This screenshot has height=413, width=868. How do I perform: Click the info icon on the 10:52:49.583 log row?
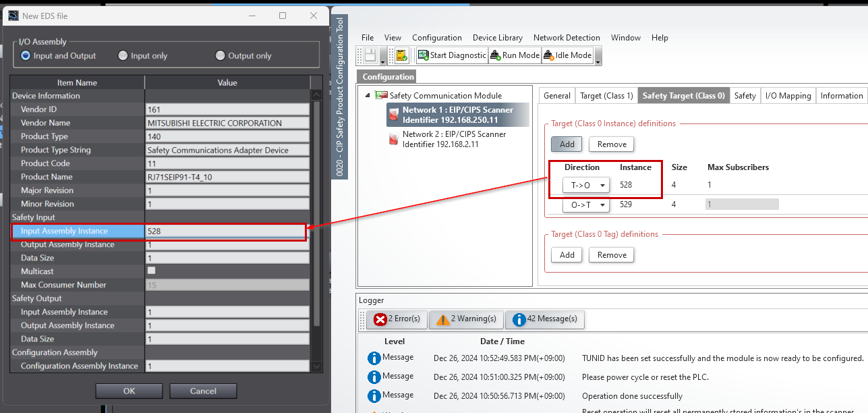pos(374,358)
